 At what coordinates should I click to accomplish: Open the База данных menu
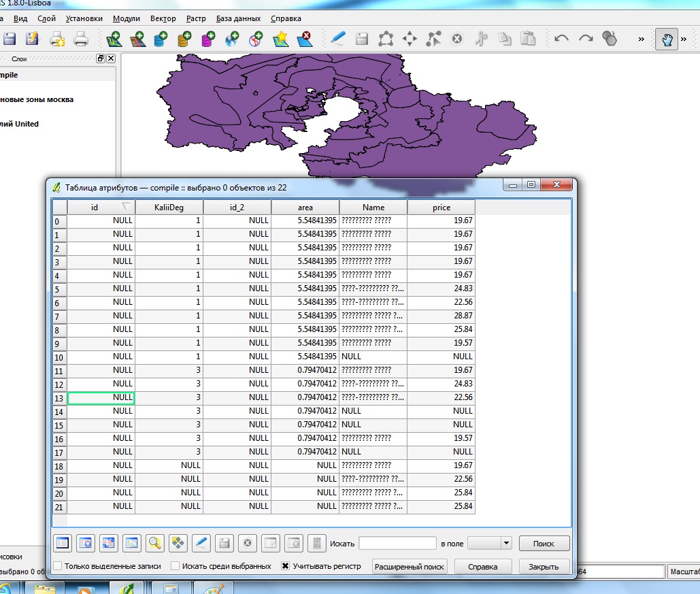coord(238,18)
